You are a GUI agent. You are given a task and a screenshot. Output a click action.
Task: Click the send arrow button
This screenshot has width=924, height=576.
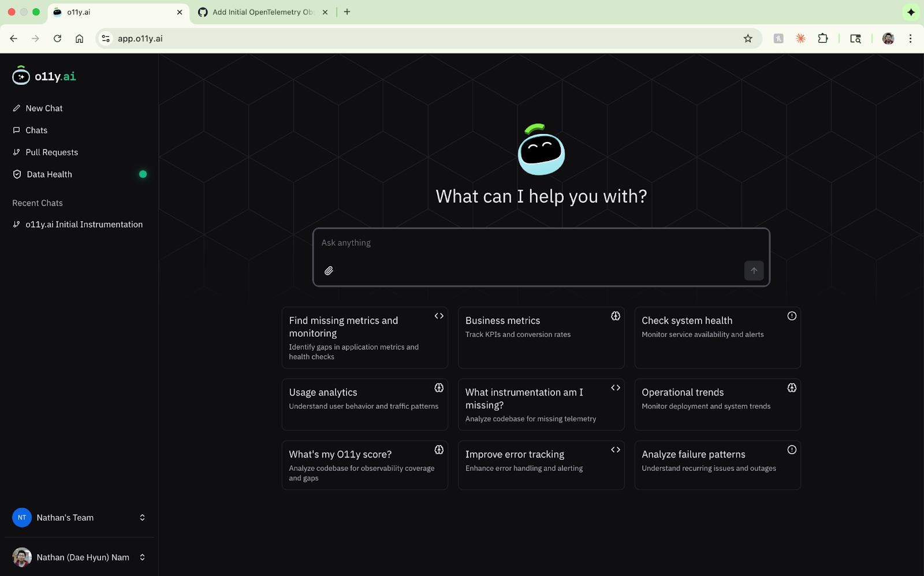click(754, 271)
